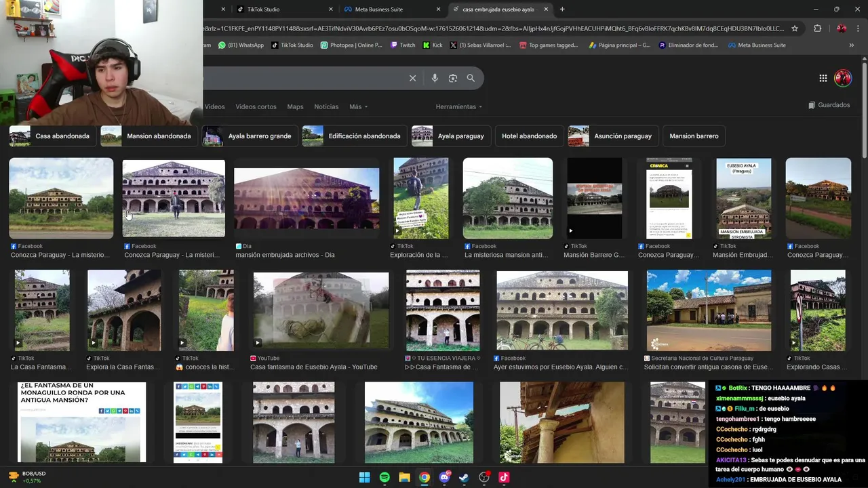Filter by Edificación abandonada chip

(355, 136)
